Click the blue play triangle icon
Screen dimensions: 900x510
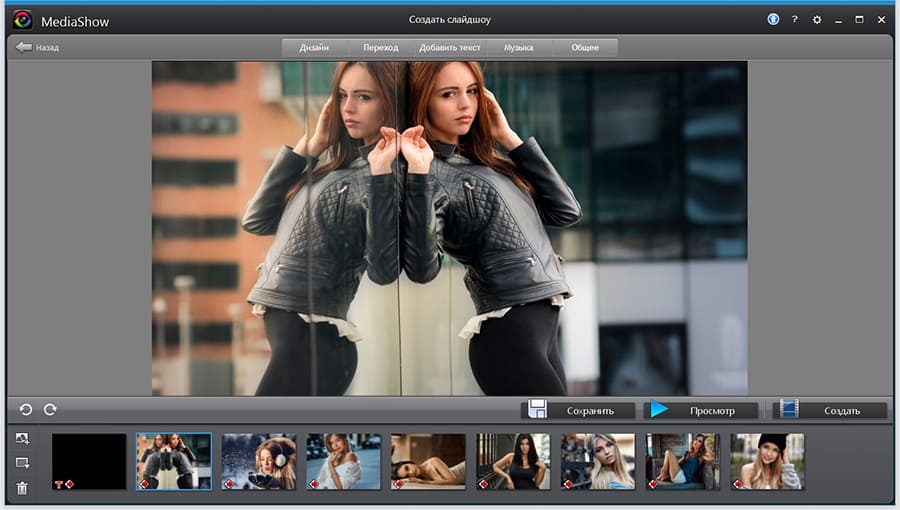click(x=660, y=409)
